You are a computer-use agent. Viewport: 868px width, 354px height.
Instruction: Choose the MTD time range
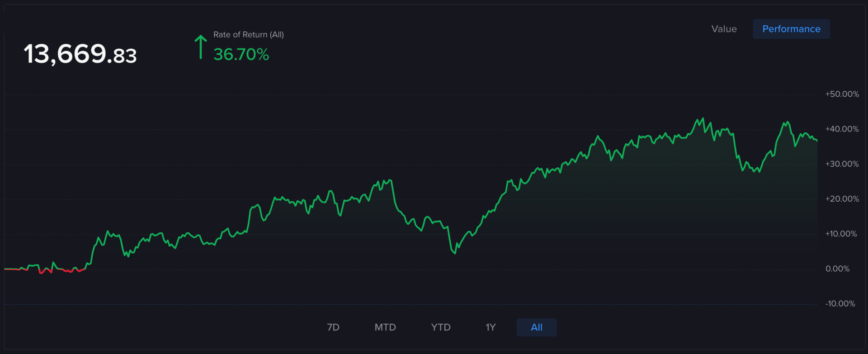385,327
